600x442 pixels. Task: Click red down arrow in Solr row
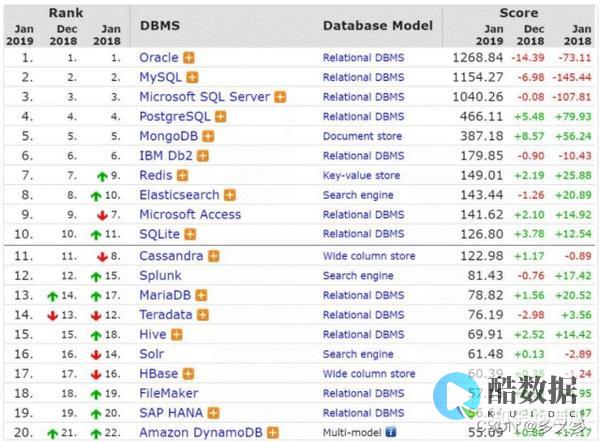[x=96, y=355]
